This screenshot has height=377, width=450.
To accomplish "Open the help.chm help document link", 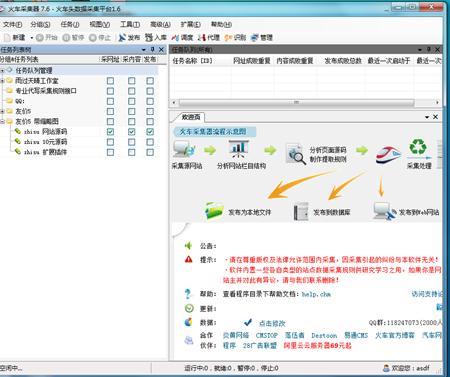I will 316,294.
